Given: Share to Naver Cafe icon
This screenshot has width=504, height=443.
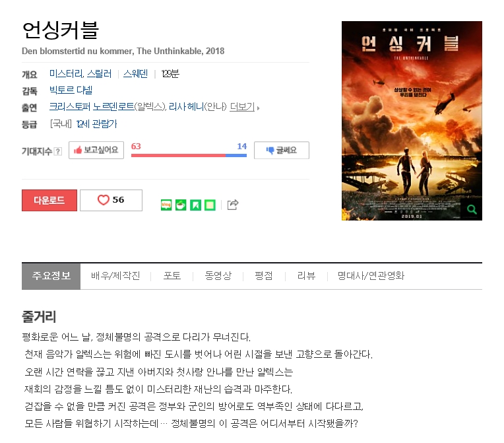Looking at the screenshot, I should (x=181, y=205).
